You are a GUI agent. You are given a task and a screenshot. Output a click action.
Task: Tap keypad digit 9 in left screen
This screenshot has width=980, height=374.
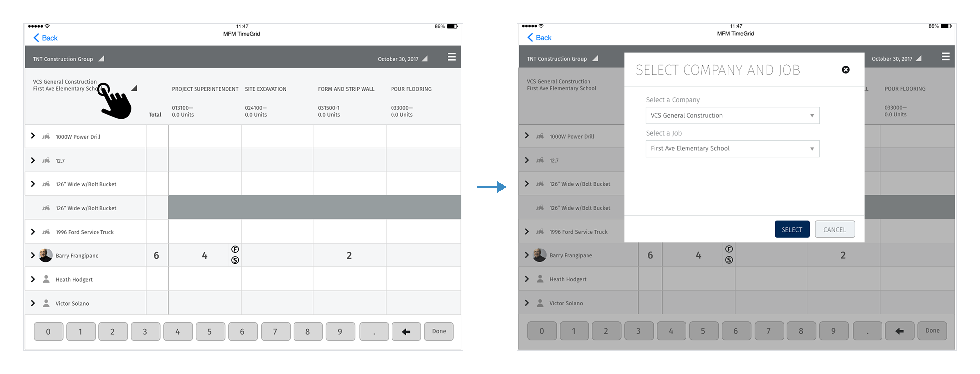click(340, 332)
